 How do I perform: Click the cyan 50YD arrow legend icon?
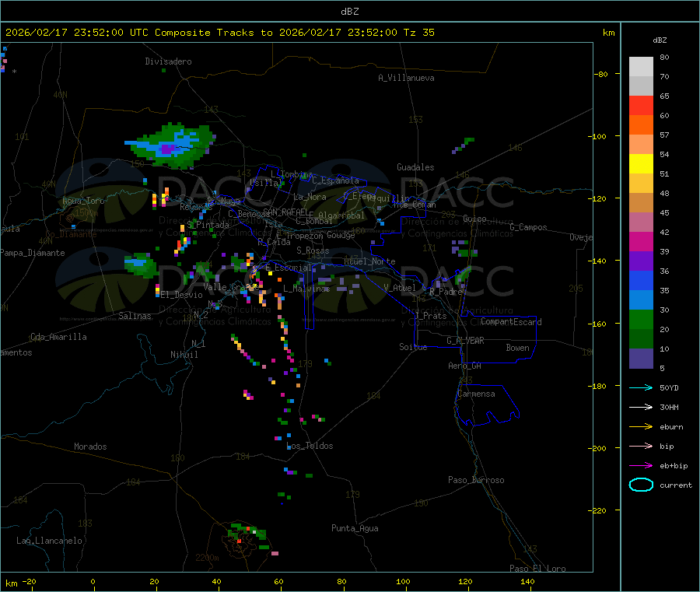641,387
